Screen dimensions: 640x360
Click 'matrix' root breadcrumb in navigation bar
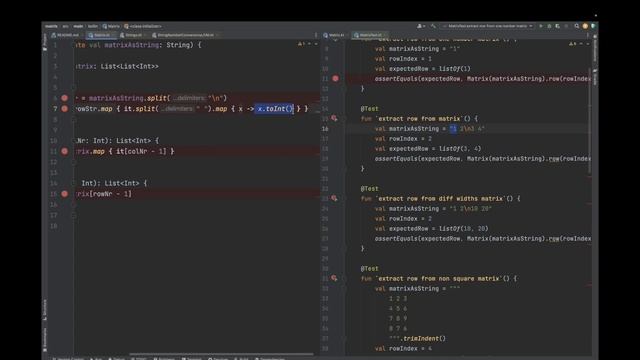(51, 26)
